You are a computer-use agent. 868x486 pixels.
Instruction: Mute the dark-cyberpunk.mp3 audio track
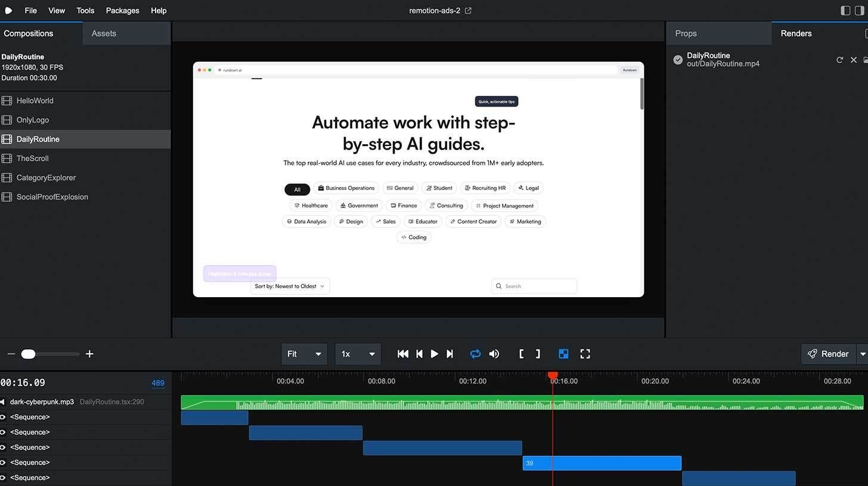click(4, 401)
